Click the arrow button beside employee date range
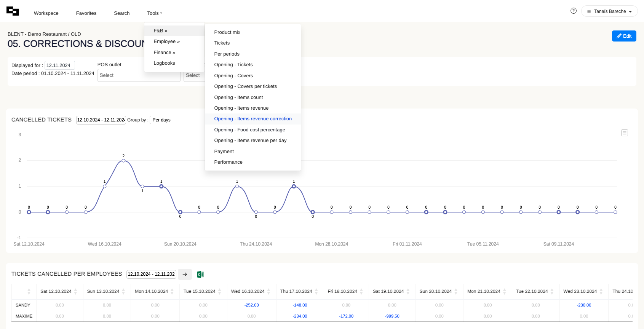 [x=185, y=274]
